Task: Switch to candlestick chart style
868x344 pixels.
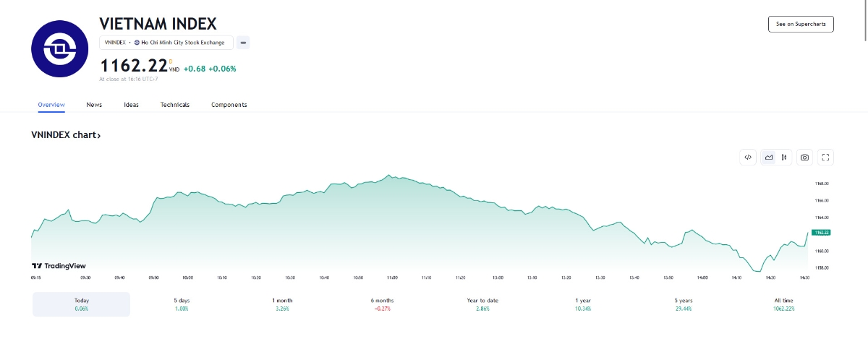Action: (783, 157)
